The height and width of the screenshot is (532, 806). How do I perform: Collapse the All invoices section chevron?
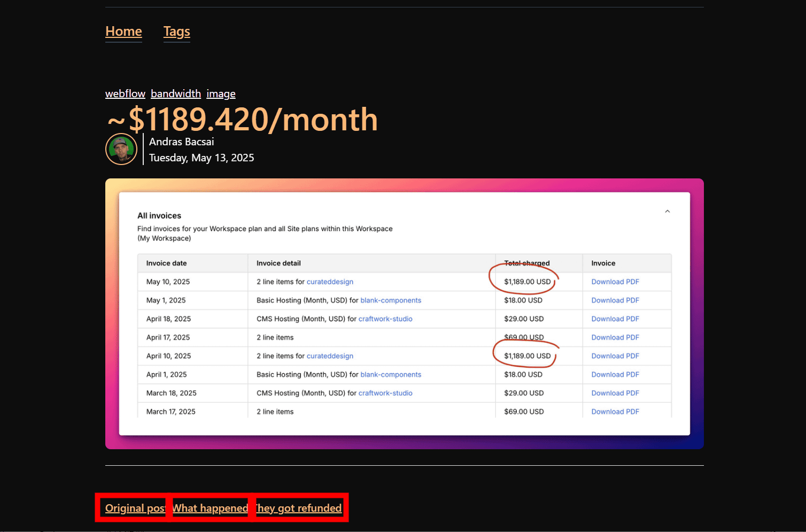[x=667, y=212]
